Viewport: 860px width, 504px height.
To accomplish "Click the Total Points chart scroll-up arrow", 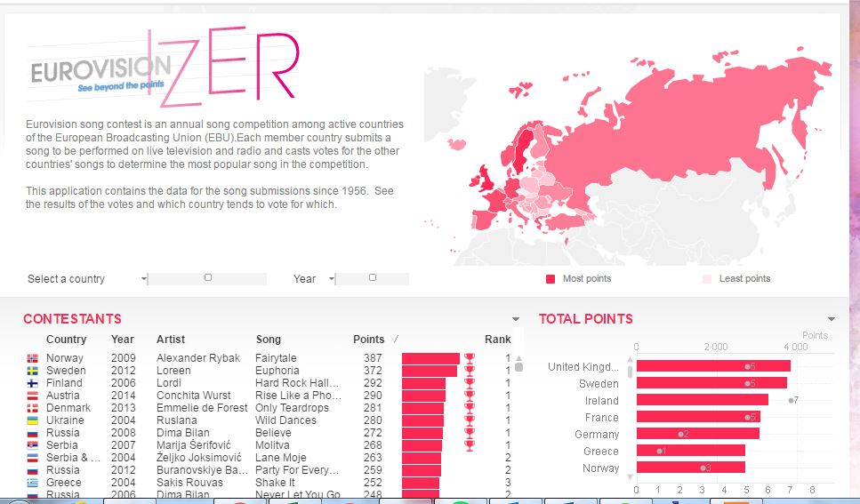I will (x=630, y=360).
